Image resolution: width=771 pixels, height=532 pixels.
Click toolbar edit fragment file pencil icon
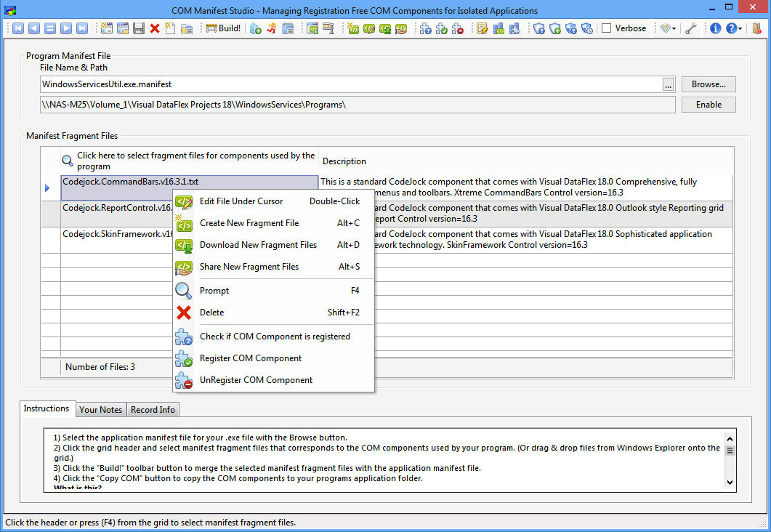pos(369,28)
